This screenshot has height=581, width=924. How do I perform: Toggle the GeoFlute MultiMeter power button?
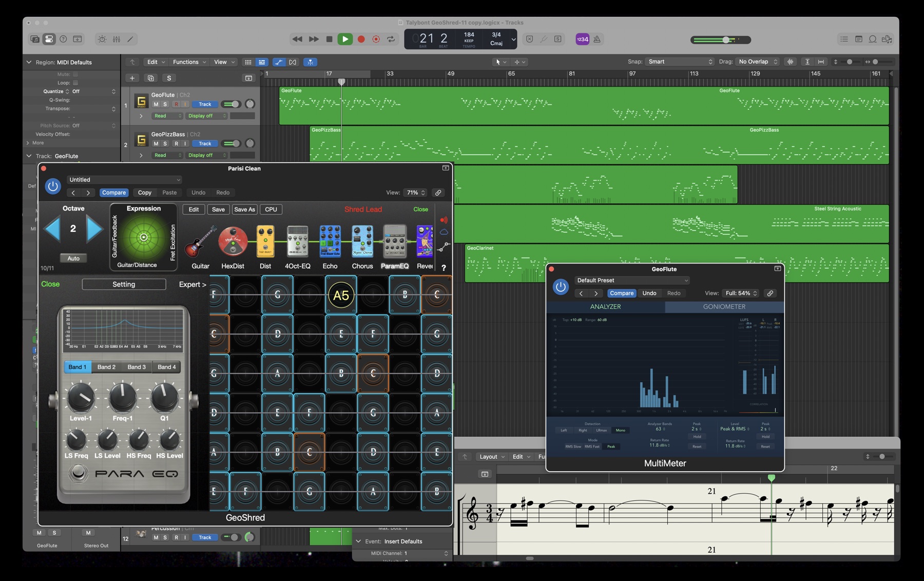(561, 287)
